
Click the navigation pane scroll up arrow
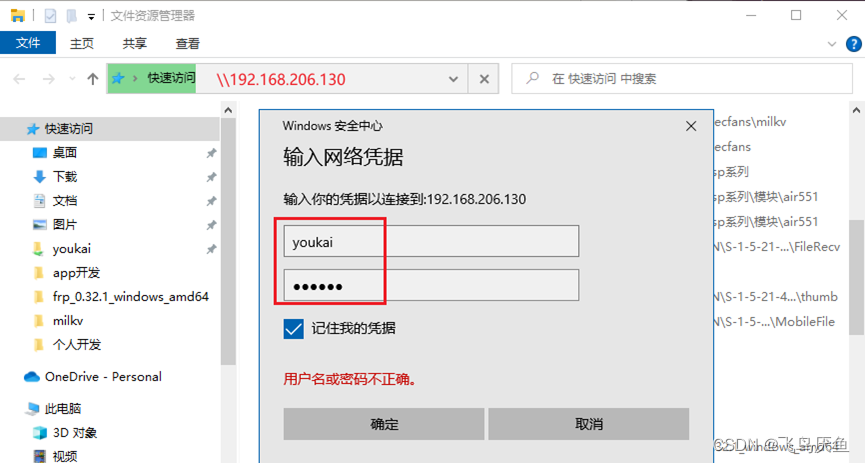228,110
